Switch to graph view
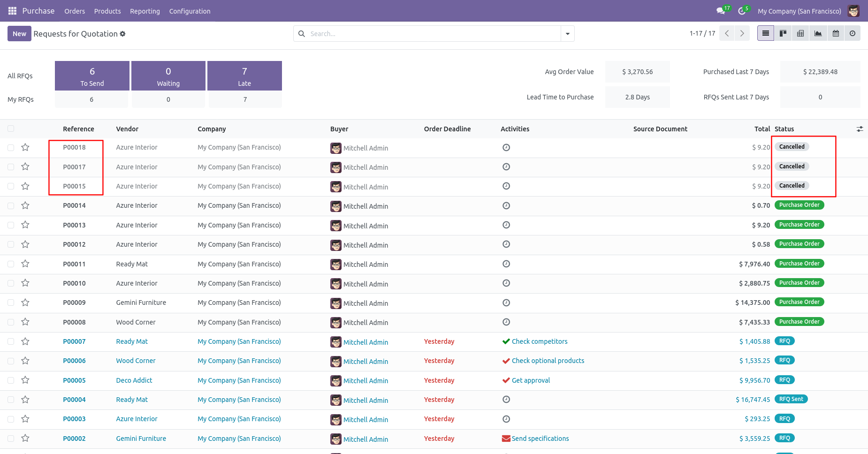 (818, 33)
